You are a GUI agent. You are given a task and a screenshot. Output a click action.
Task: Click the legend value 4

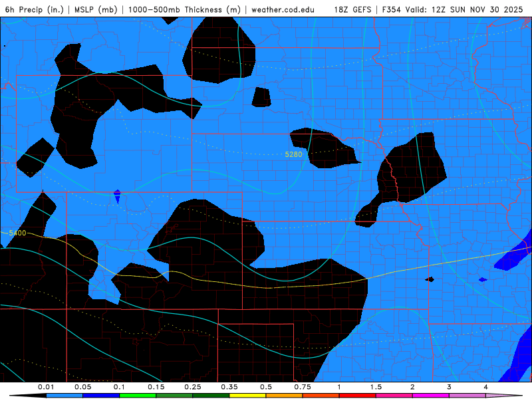[486, 387]
